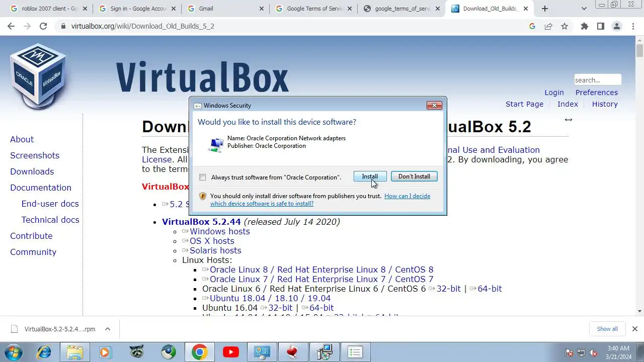Close the Windows Security dialog
The width and height of the screenshot is (644, 362).
tap(434, 105)
